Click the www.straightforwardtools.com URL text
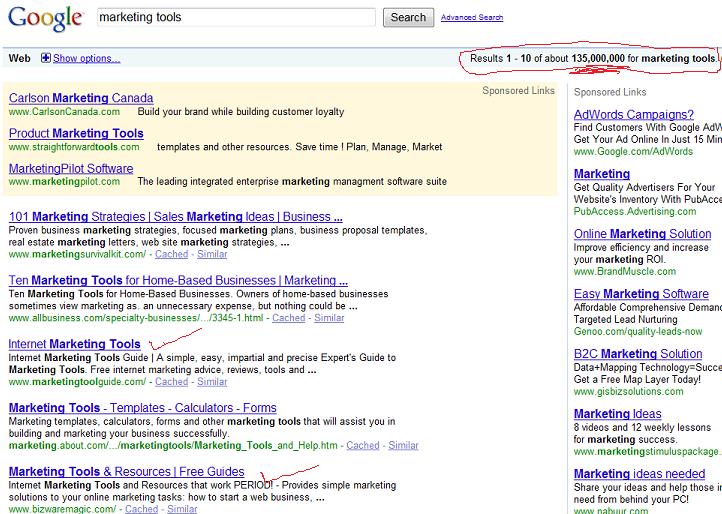 [74, 147]
